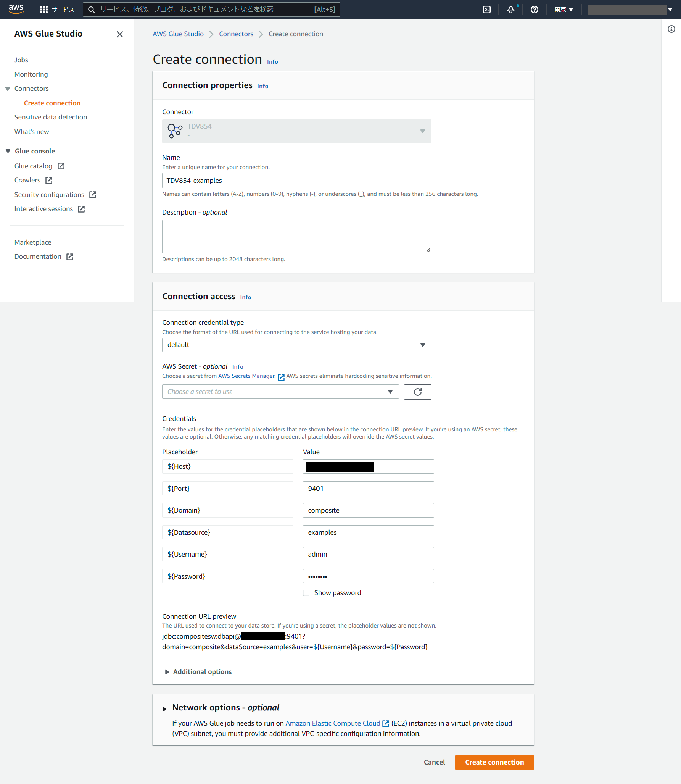The height and width of the screenshot is (784, 681).
Task: Click the Username value field
Action: pos(369,554)
